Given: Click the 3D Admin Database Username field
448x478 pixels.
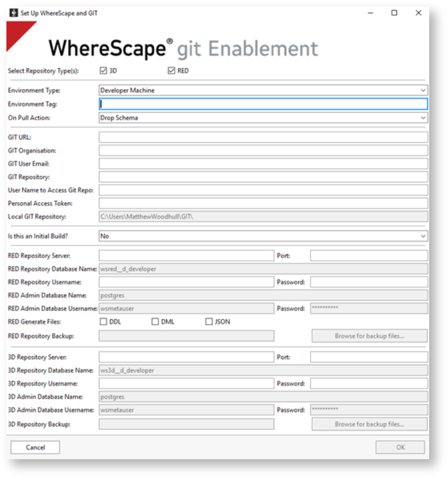Looking at the screenshot, I should (x=187, y=410).
